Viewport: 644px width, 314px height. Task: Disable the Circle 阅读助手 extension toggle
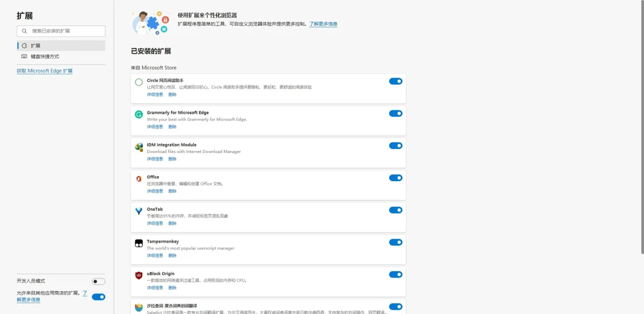click(396, 81)
